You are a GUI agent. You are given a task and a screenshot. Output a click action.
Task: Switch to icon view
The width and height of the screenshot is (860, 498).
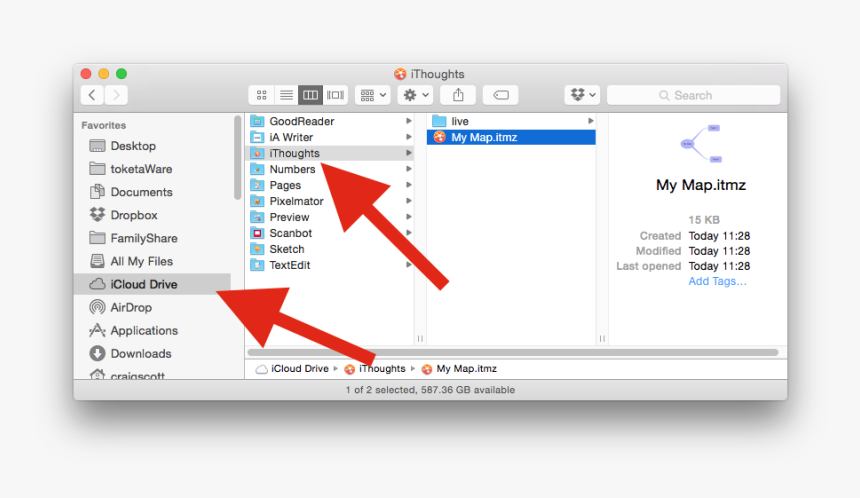point(262,95)
